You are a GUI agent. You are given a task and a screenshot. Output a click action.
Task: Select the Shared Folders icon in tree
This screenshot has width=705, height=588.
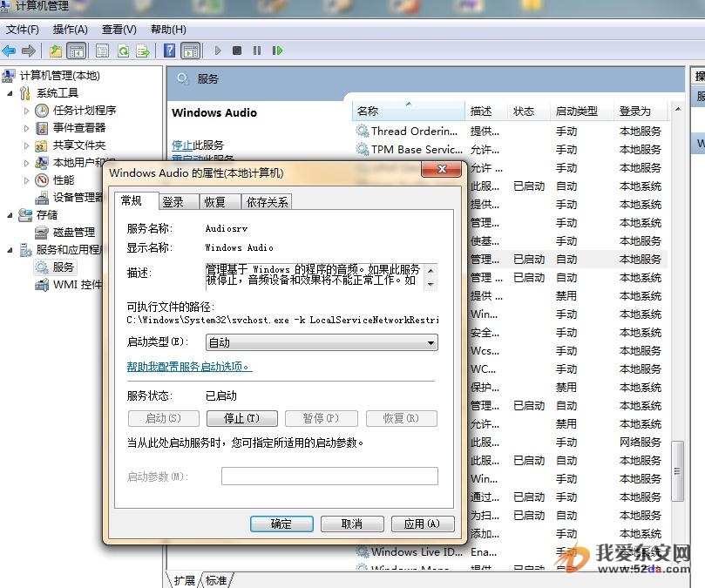click(x=41, y=145)
